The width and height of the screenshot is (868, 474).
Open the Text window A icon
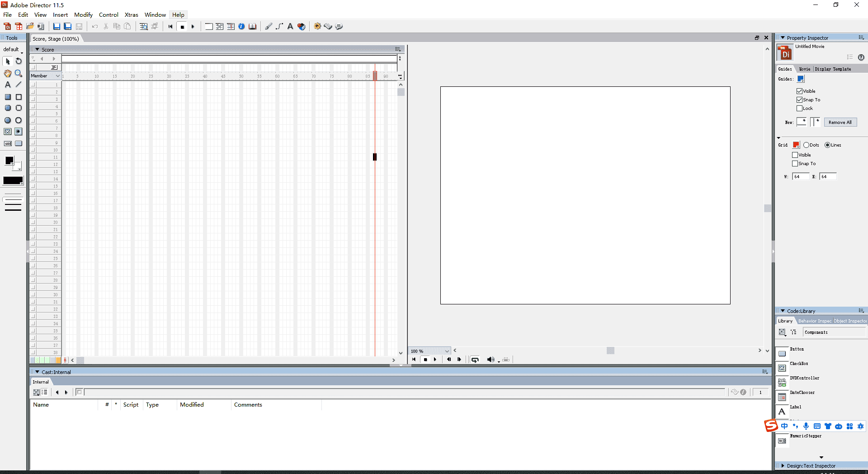(x=290, y=26)
